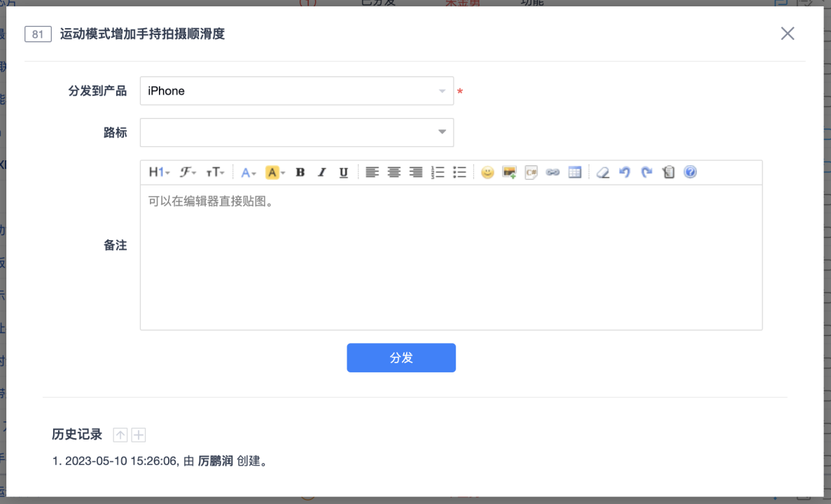Insert a hyperlink in the editor

552,172
